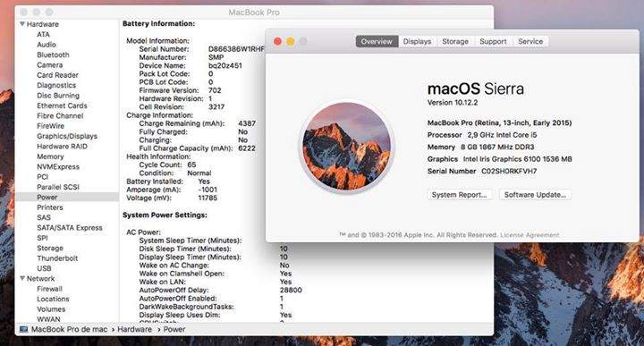The height and width of the screenshot is (346, 644).
Task: Select Card Reader in the sidebar
Action: point(57,75)
